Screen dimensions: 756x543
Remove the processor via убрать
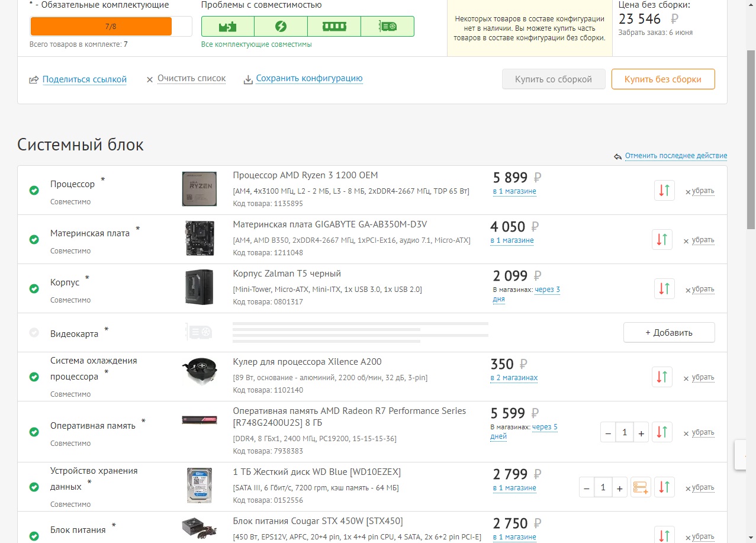(x=703, y=191)
